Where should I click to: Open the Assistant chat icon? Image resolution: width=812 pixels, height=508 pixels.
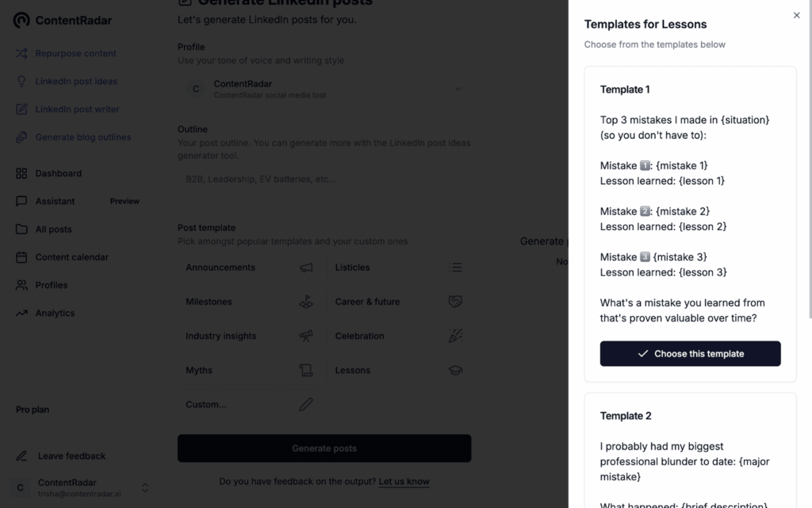click(x=21, y=202)
